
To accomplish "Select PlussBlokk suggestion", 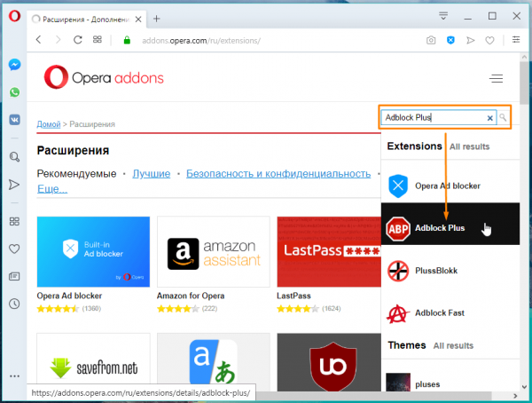I will tap(450, 271).
